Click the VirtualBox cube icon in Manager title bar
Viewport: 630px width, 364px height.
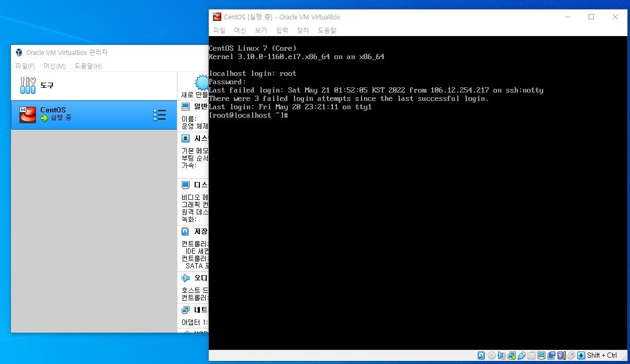click(x=19, y=52)
